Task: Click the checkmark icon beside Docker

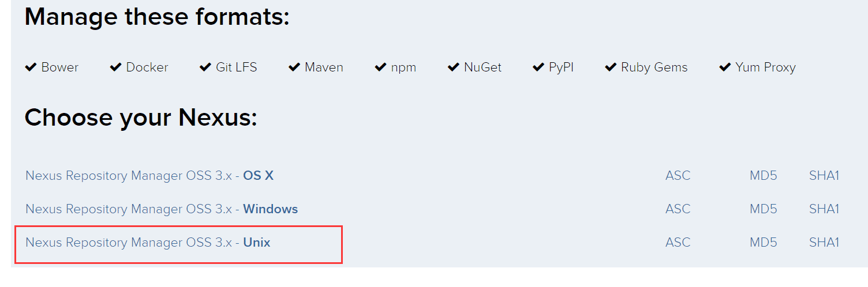Action: [x=115, y=67]
